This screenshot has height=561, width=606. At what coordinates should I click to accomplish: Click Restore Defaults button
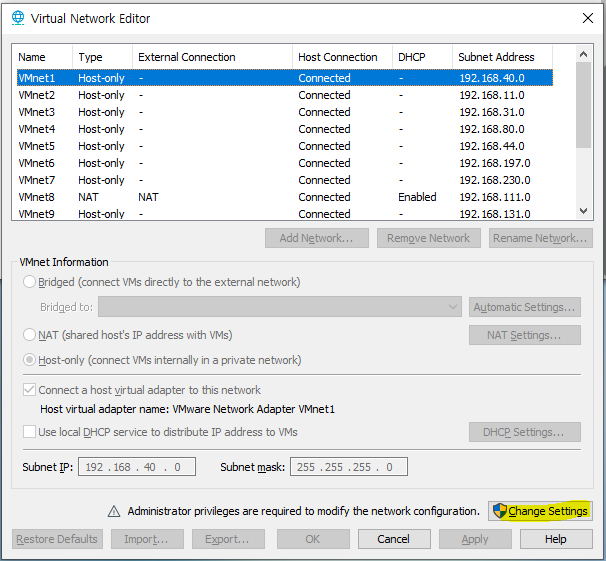[57, 539]
